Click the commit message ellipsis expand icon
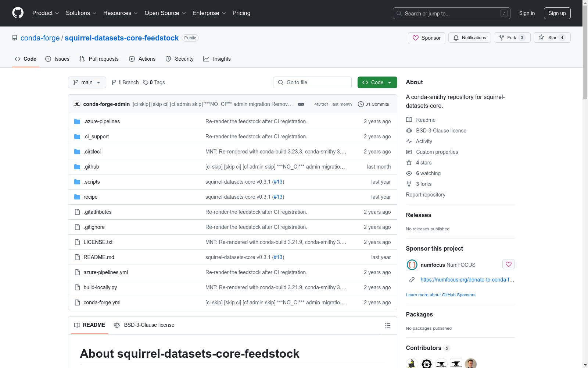588x368 pixels. pyautogui.click(x=301, y=104)
